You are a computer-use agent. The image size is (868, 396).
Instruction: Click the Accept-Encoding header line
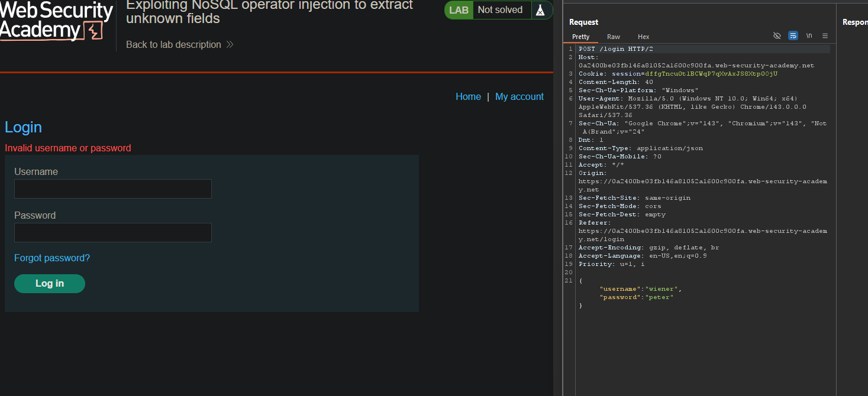[649, 248]
